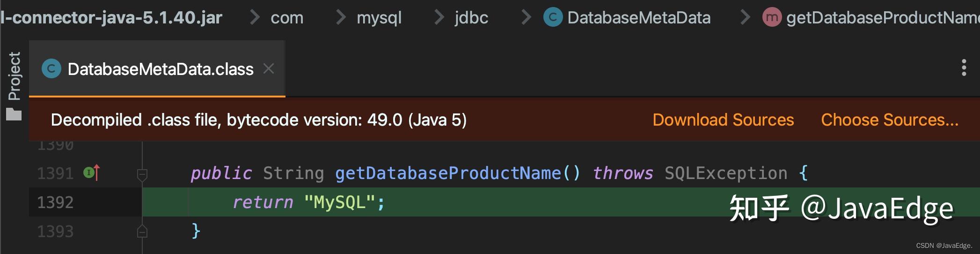The image size is (980, 254).
Task: Click the chevron before the DatabaseMetaData breadcrumb
Action: [x=526, y=18]
